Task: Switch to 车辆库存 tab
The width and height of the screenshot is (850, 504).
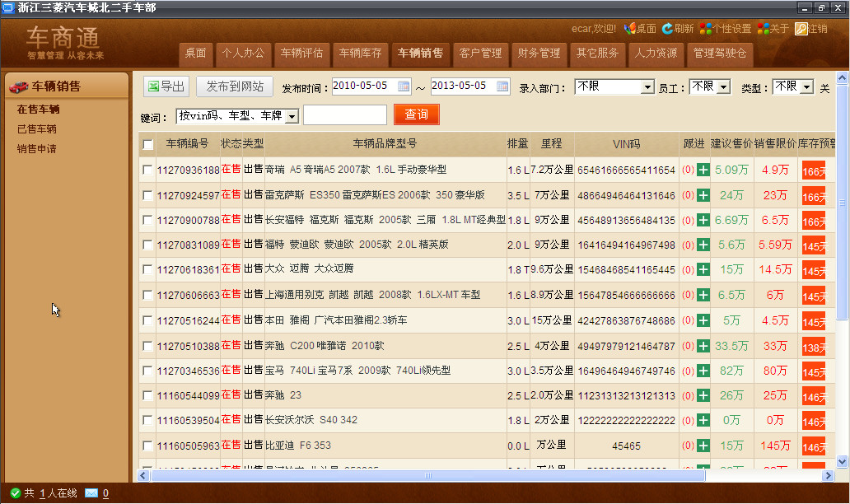Action: tap(361, 53)
